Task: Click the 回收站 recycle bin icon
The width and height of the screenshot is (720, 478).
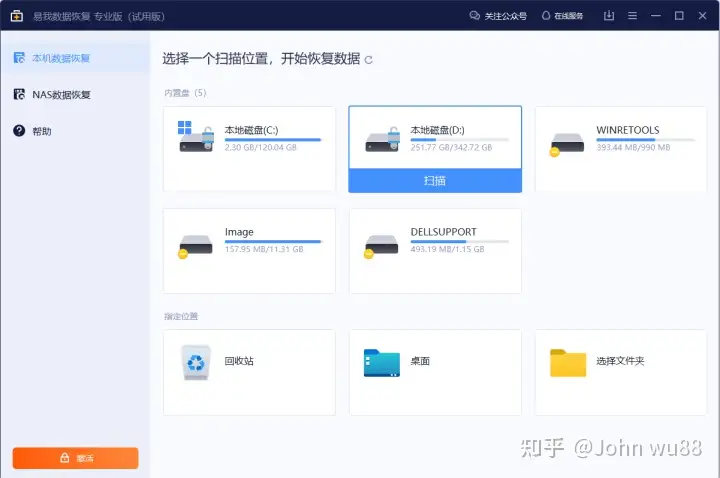Action: [x=196, y=362]
